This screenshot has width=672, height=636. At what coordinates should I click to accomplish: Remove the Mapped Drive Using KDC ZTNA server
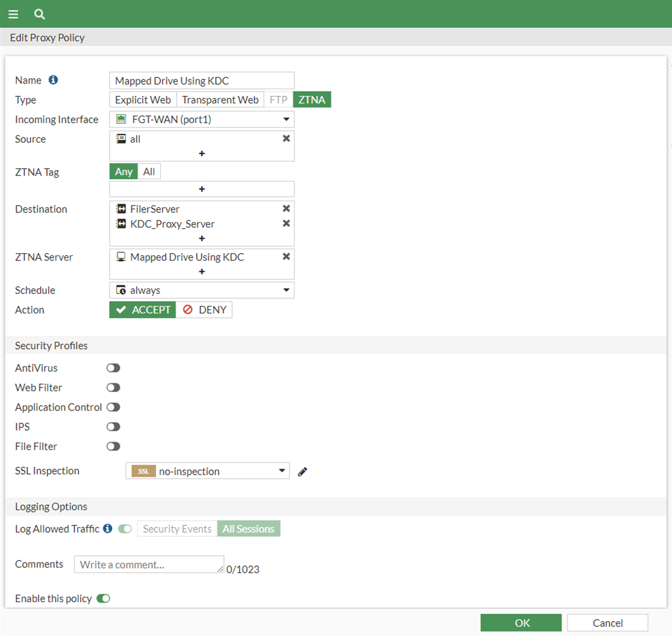(286, 256)
